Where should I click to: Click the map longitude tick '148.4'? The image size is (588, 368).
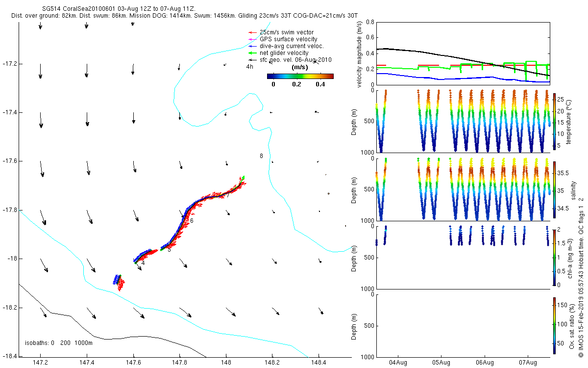click(x=319, y=363)
